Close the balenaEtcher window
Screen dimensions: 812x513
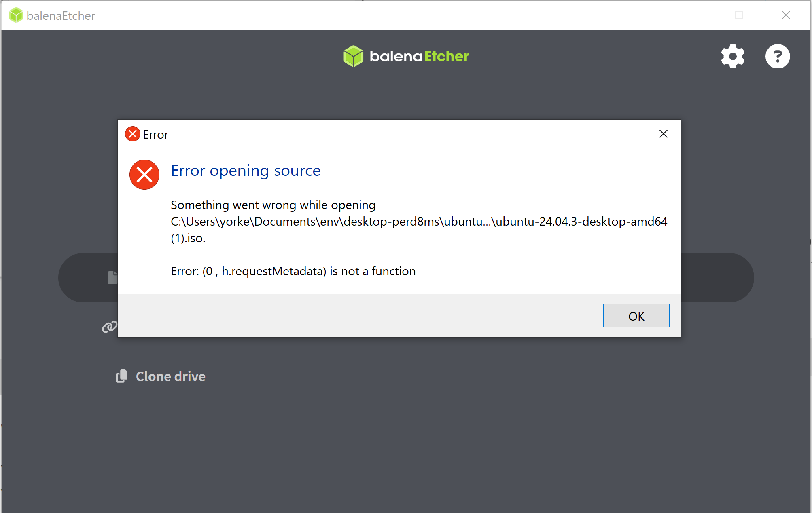click(x=786, y=15)
